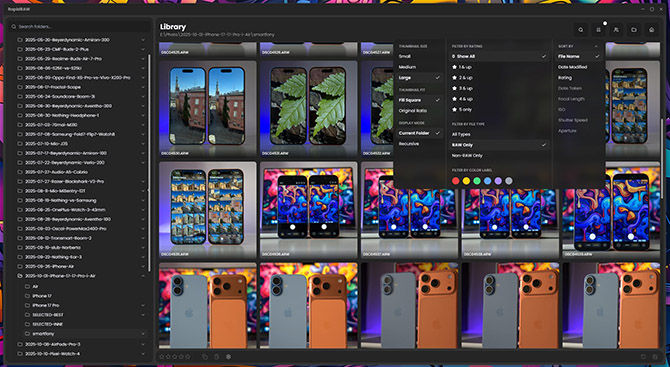This screenshot has width=670, height=367.
Task: Filter by rating 2 & up
Action: 499,78
